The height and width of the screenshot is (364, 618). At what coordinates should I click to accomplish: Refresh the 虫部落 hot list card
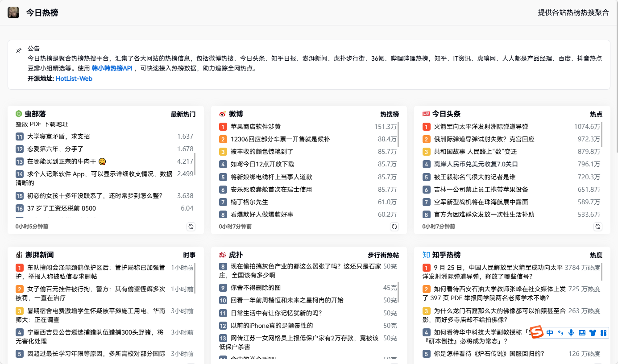[191, 227]
